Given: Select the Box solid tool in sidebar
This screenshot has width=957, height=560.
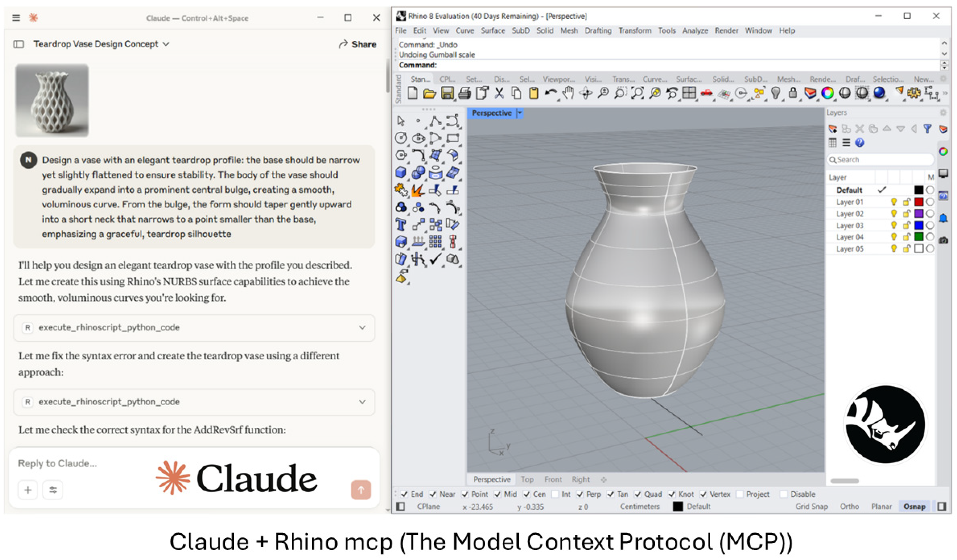Looking at the screenshot, I should coord(401,173).
